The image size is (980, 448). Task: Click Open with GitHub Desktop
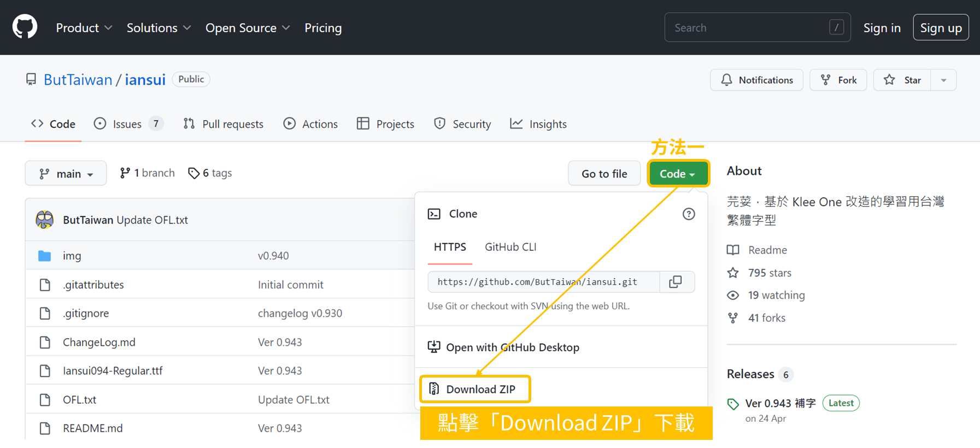click(503, 347)
